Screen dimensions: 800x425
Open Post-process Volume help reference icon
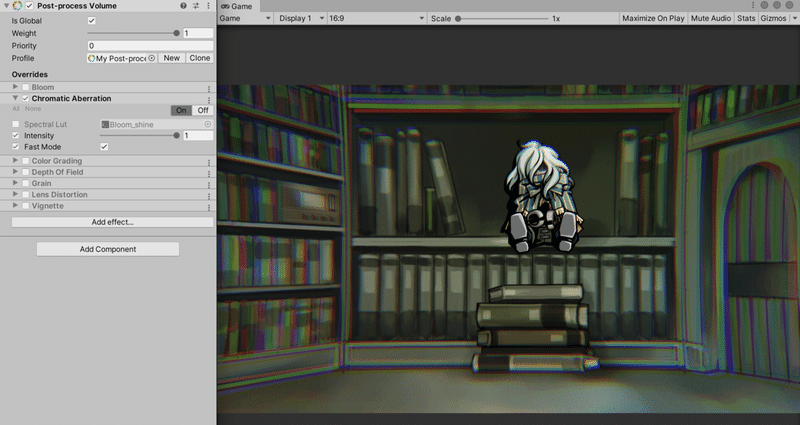[183, 6]
